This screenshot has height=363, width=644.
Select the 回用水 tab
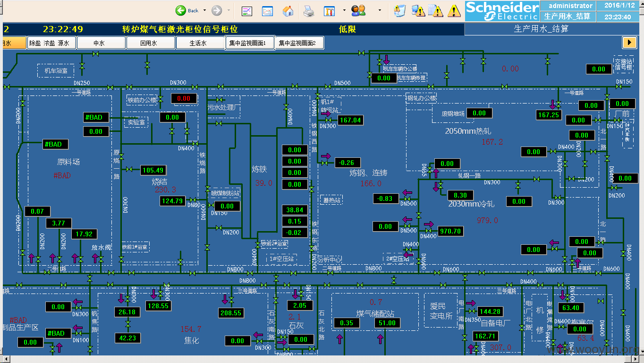[151, 43]
